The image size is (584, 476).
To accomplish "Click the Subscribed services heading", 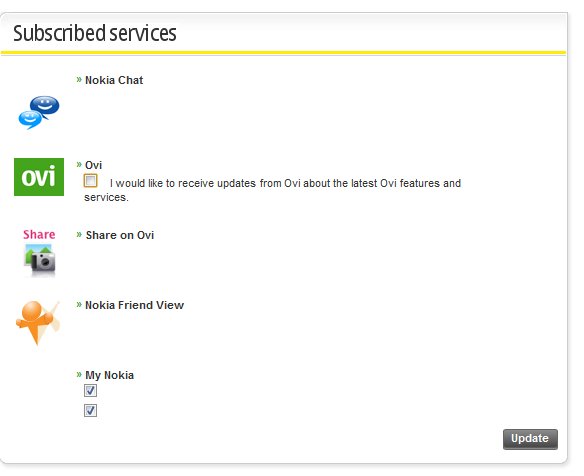I will [95, 33].
